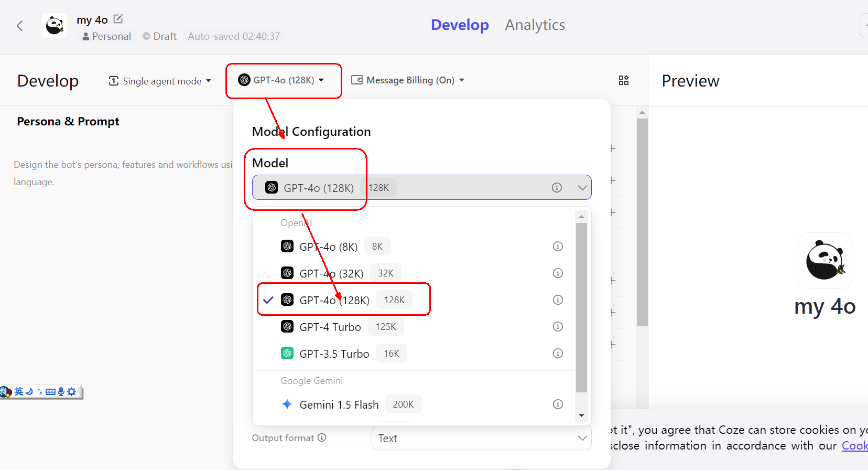Image resolution: width=868 pixels, height=470 pixels.
Task: Show the Output format info tooltip
Action: tap(322, 437)
